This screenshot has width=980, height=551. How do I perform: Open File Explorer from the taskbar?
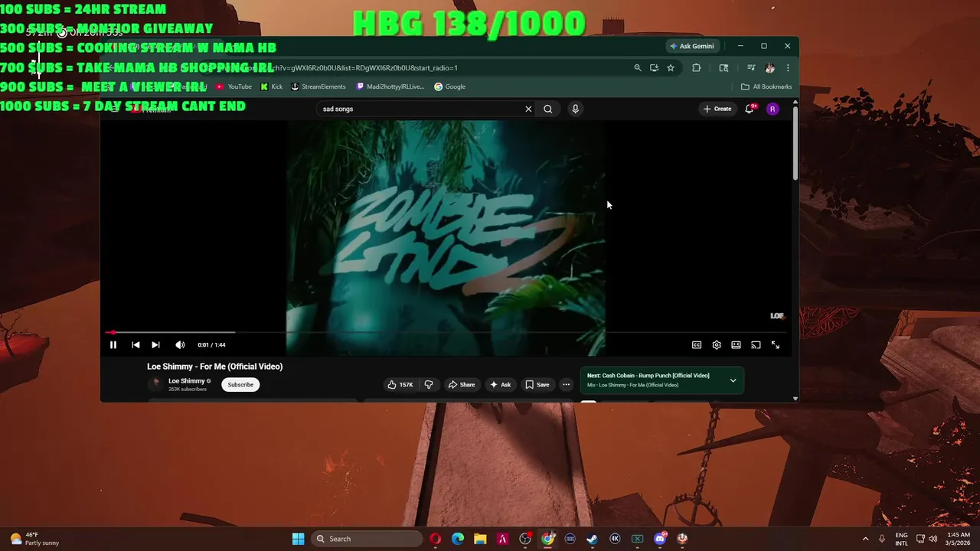coord(480,539)
